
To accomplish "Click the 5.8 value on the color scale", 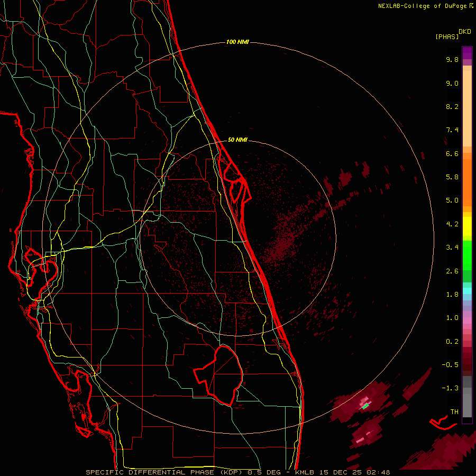I will [452, 177].
